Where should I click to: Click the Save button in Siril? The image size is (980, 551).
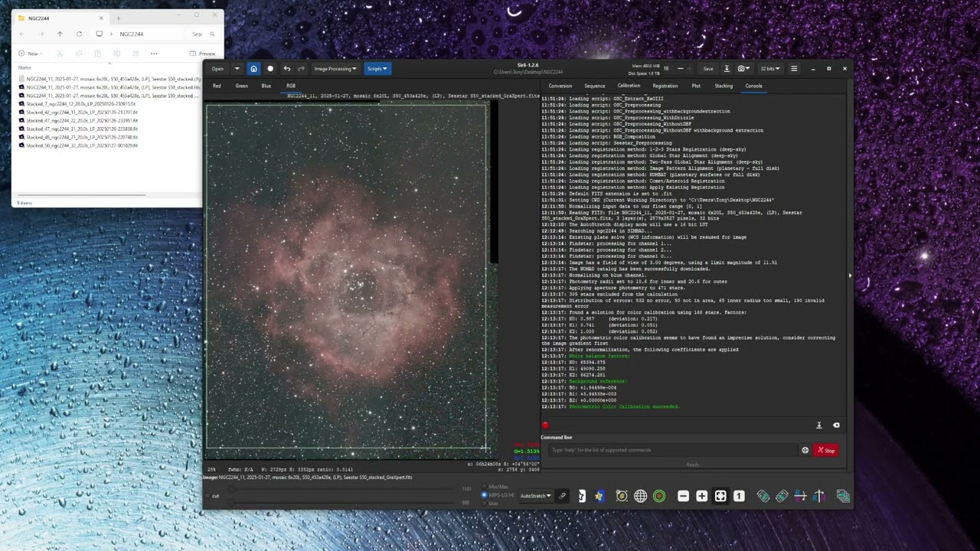tap(708, 69)
